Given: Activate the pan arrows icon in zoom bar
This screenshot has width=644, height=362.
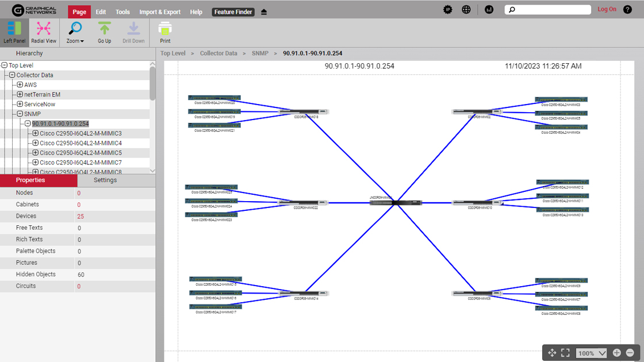Looking at the screenshot, I should [552, 353].
